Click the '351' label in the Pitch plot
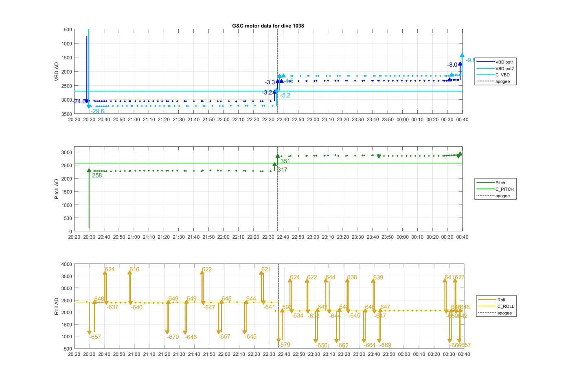Screen dimensions: 570x392 pos(285,161)
